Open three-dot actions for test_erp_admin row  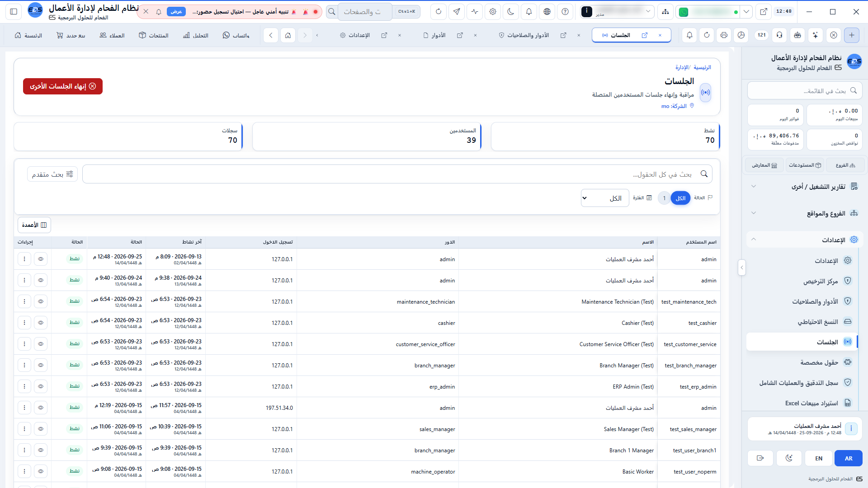(24, 386)
